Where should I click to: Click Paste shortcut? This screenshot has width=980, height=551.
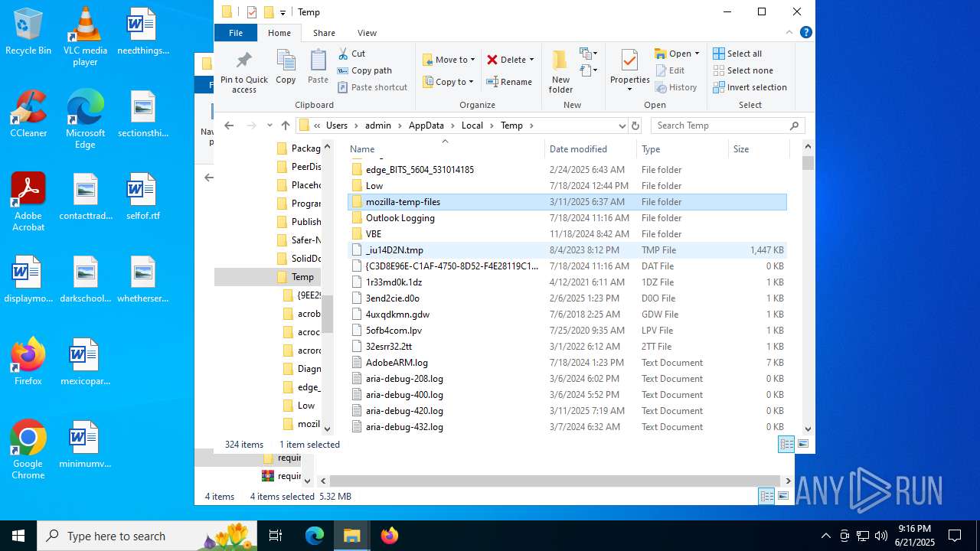click(x=372, y=87)
